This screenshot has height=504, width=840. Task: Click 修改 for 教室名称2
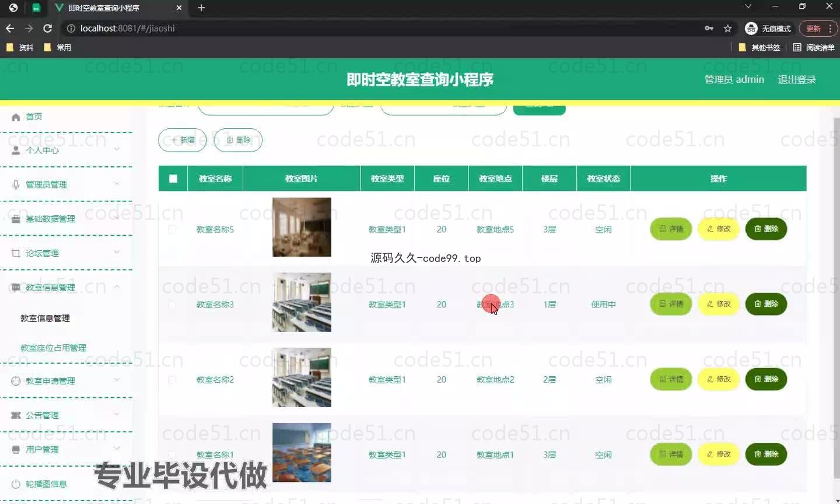(x=719, y=379)
